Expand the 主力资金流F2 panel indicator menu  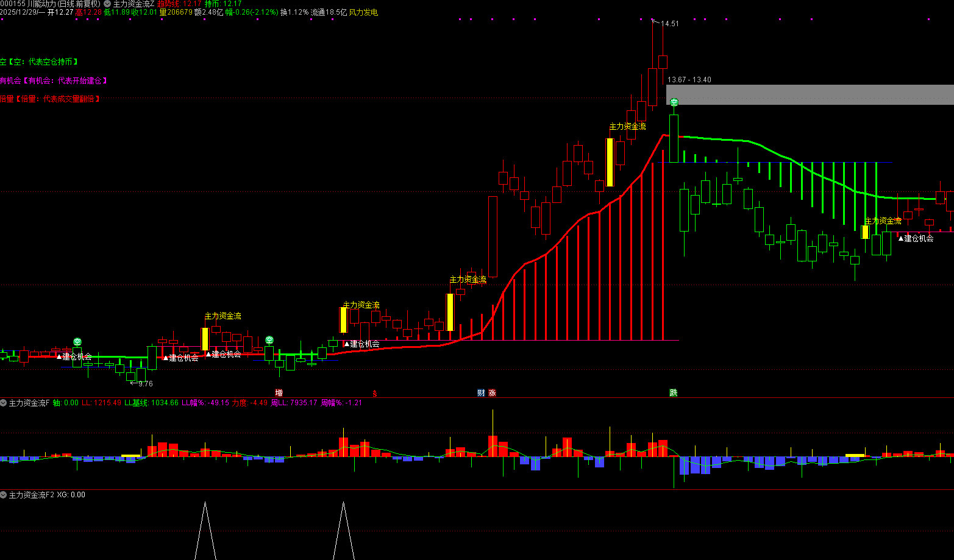pyautogui.click(x=4, y=495)
